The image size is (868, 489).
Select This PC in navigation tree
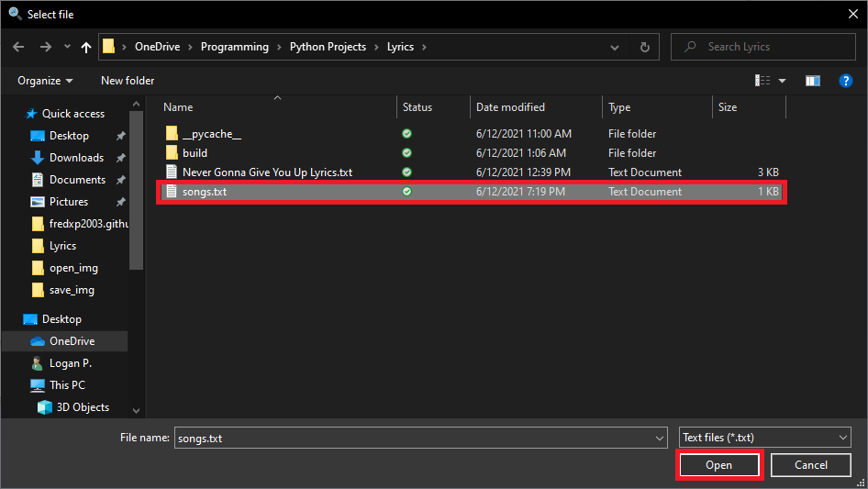pyautogui.click(x=67, y=385)
